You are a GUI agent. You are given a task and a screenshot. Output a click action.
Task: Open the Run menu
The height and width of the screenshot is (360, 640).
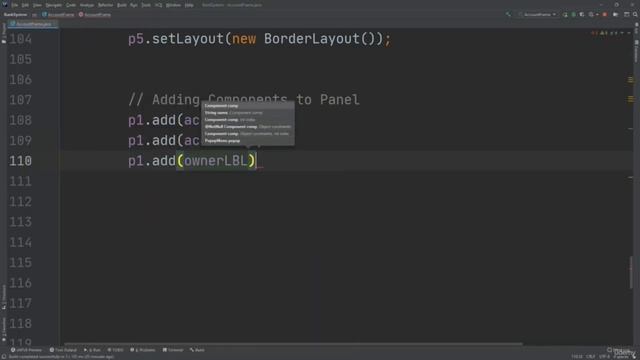point(134,5)
